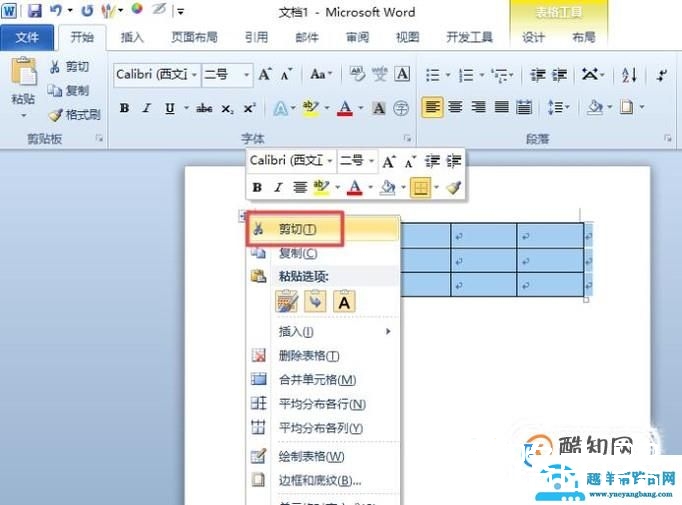Open Borders and Shading dialog item
This screenshot has width=682, height=505.
coord(324,480)
